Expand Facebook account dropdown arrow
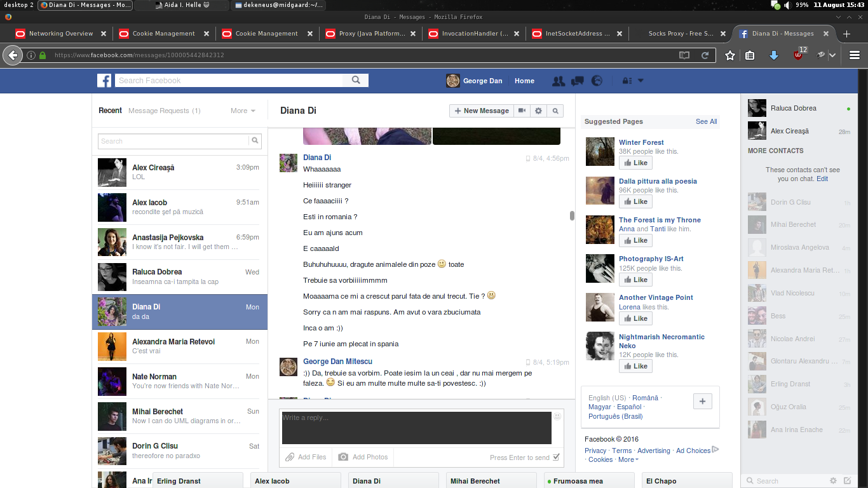This screenshot has height=488, width=868. 641,81
